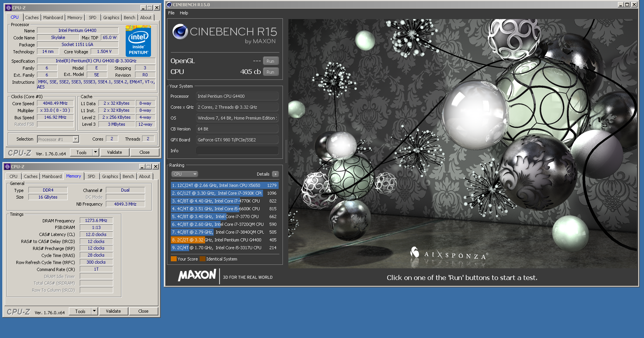
Task: Click the Intel Pentium logo in top CPU-Z window
Action: click(x=138, y=41)
